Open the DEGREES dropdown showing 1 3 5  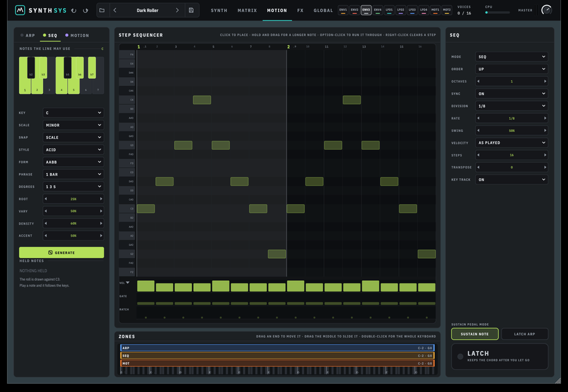pyautogui.click(x=73, y=187)
